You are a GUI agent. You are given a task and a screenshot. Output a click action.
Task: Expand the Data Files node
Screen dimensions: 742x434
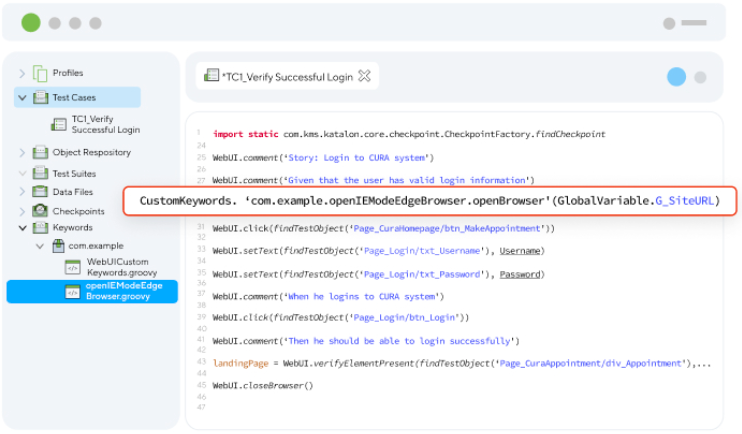(22, 192)
